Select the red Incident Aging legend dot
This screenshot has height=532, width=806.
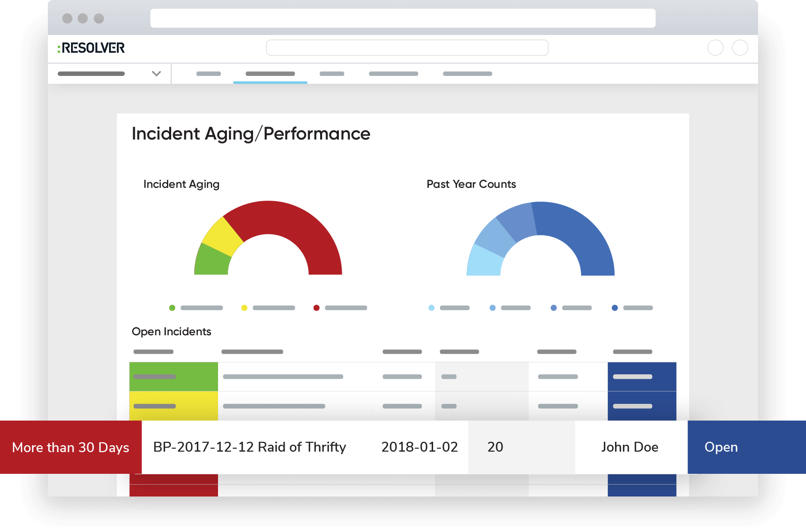[316, 308]
